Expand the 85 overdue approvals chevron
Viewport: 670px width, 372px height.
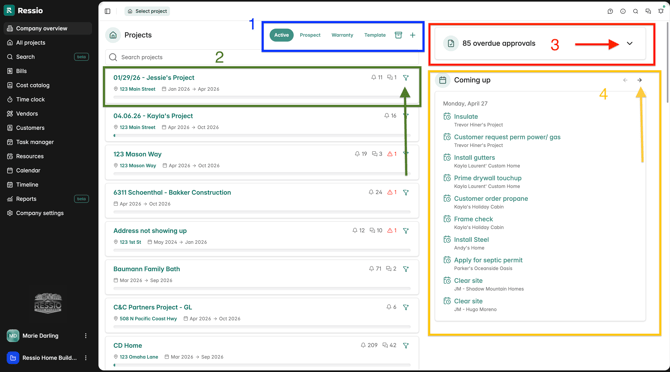coord(630,44)
